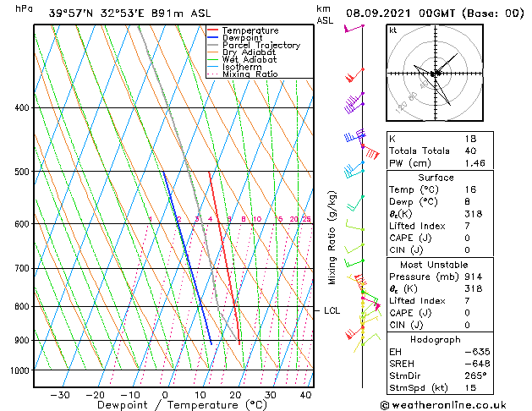532x411 pixels.
Task: Click the PW (cm) value 1.46
Action: coord(474,163)
